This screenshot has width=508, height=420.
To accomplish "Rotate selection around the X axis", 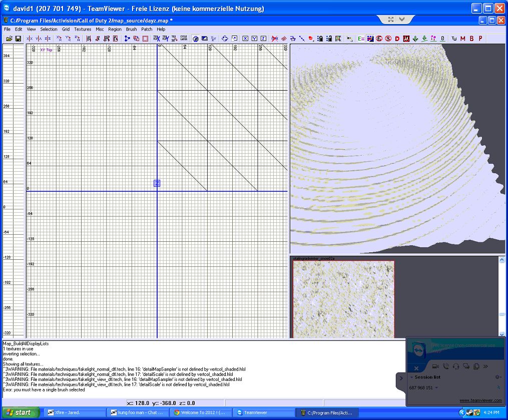I will 59,39.
